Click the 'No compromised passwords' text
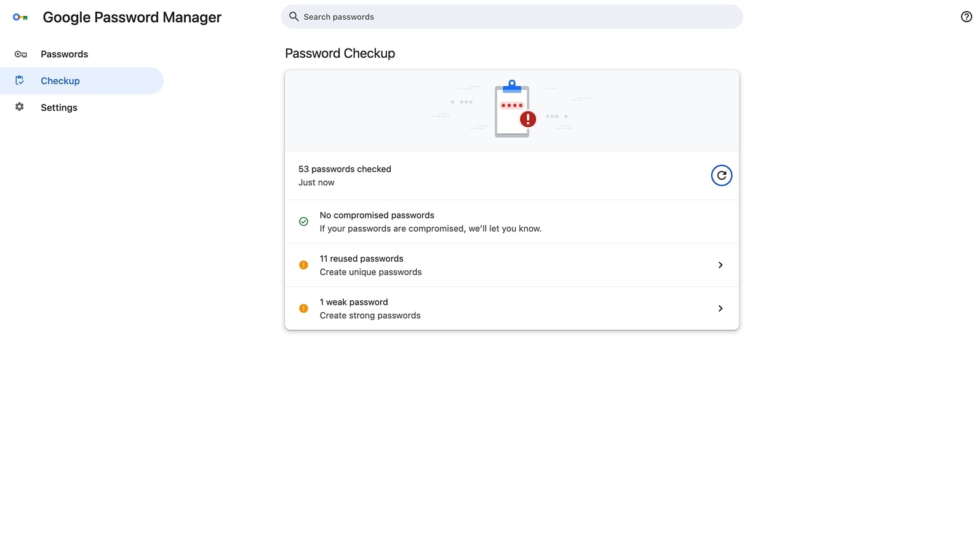 pos(376,215)
